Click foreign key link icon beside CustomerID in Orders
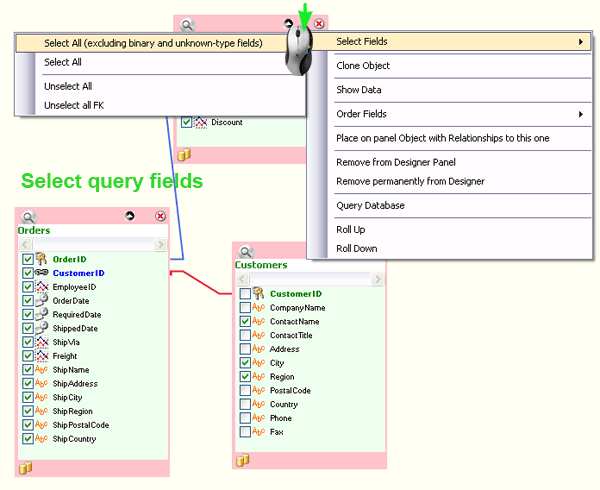Image resolution: width=600 pixels, height=490 pixels. tap(41, 272)
